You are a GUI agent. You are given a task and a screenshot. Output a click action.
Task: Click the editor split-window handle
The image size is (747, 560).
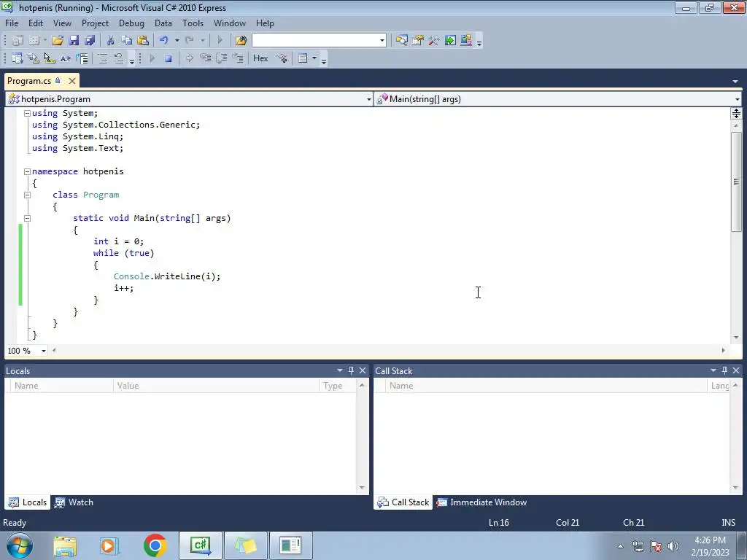(x=736, y=113)
